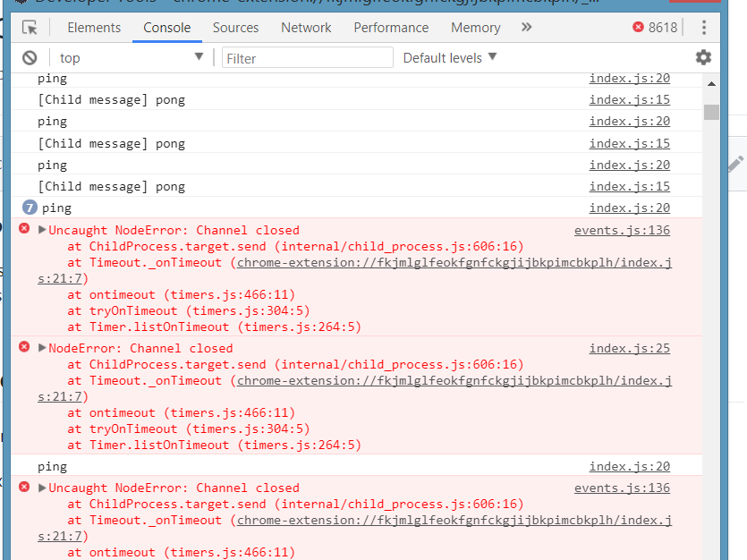Select 'at Timer.listOnTimeout (timers.js:264:5)' in second error
This screenshot has height=560, width=747.
[215, 445]
